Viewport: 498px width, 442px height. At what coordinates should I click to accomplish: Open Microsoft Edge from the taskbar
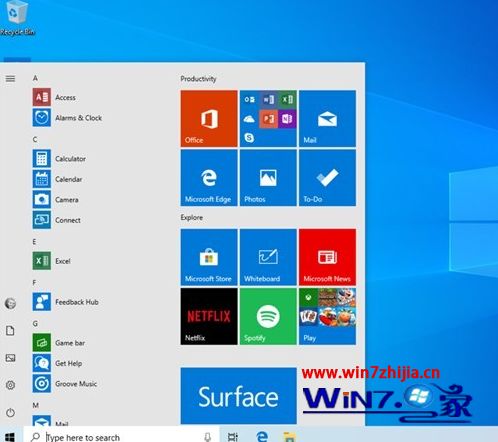(262, 436)
